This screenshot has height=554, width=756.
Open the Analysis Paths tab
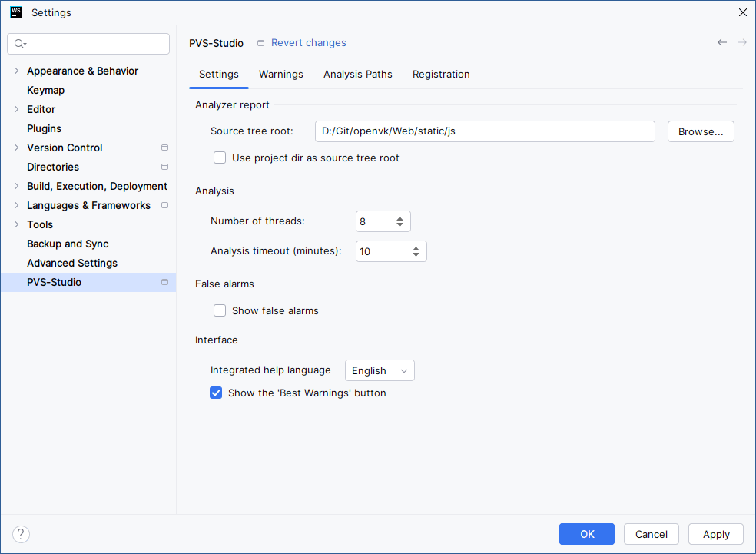tap(357, 74)
